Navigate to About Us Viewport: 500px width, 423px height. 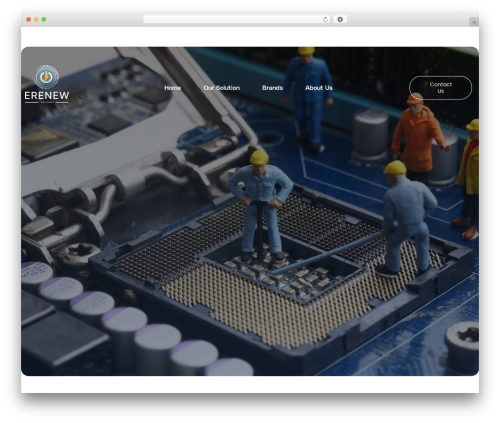pos(319,88)
